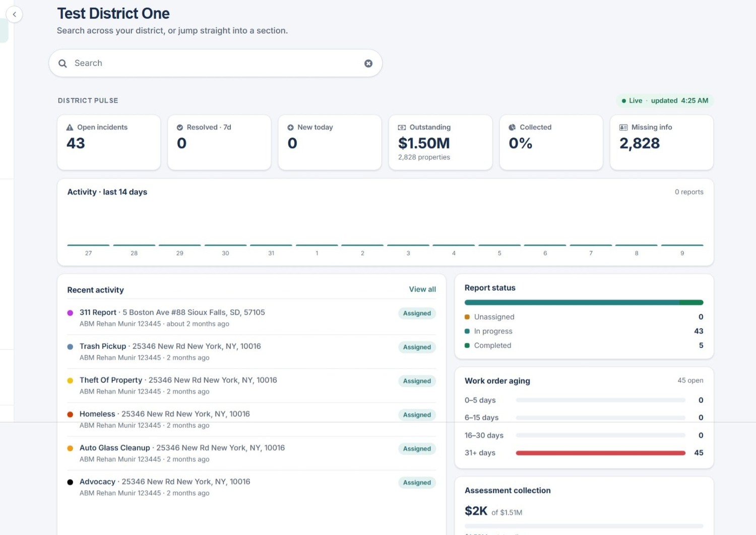Click the 16–30 days aging row
Viewport: 756px width, 535px height.
click(584, 435)
